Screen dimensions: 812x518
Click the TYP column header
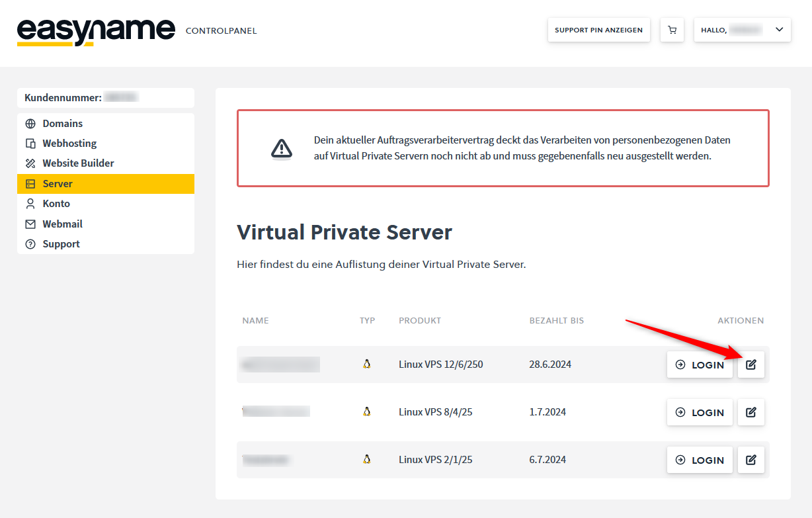(368, 321)
